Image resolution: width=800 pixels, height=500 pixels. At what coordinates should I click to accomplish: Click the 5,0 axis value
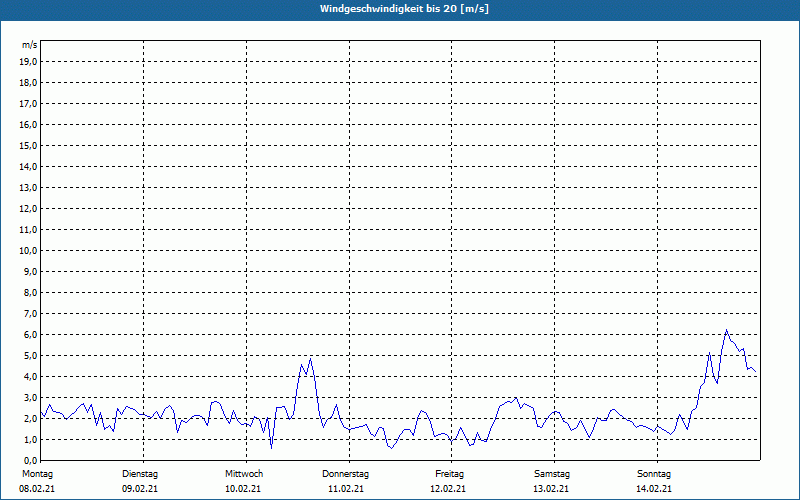click(31, 356)
